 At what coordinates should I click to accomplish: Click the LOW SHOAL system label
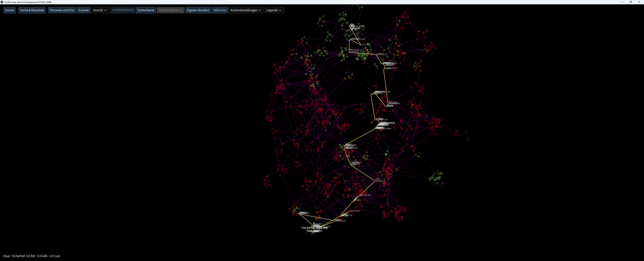coord(355,211)
